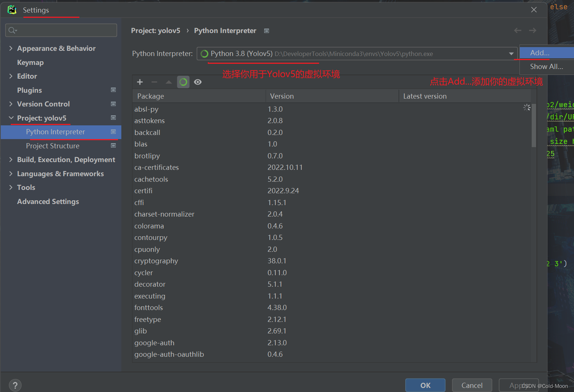Click the project-level icon next to Project Structure
The height and width of the screenshot is (392, 574).
[x=114, y=145]
